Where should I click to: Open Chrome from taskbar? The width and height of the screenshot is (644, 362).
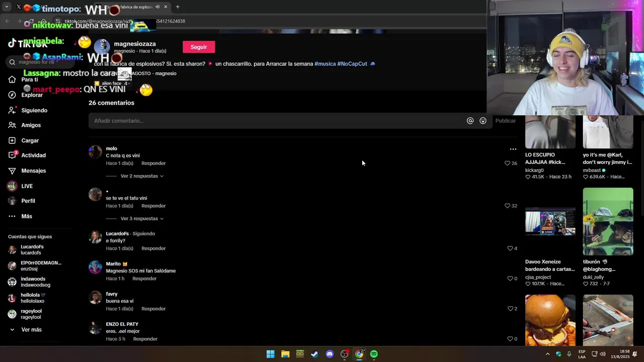click(359, 354)
